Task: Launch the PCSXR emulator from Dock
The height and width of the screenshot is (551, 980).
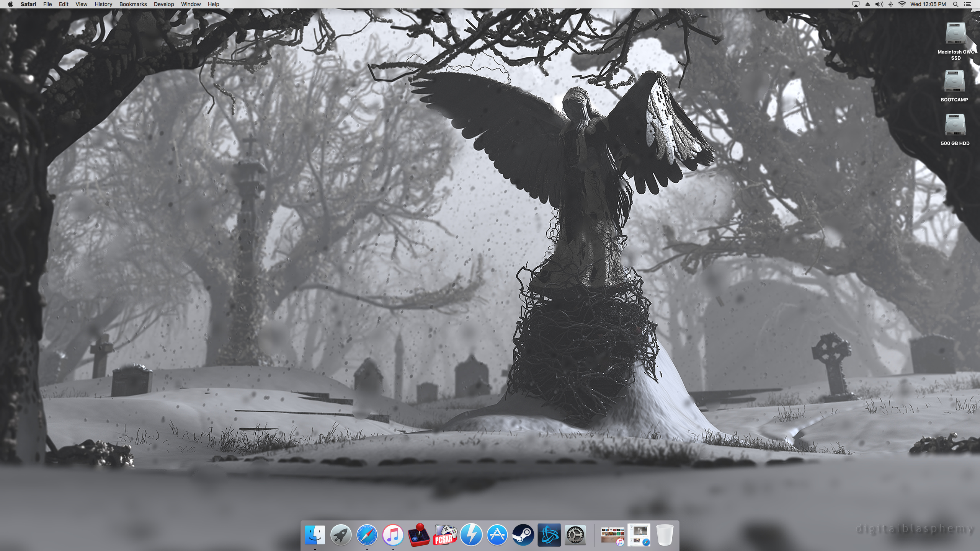Action: [x=445, y=535]
